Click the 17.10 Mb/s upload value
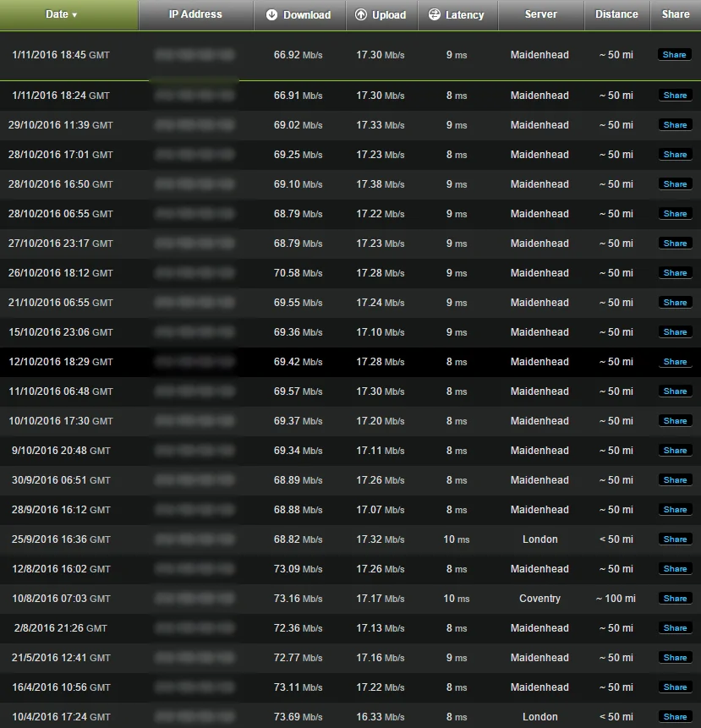 click(381, 332)
